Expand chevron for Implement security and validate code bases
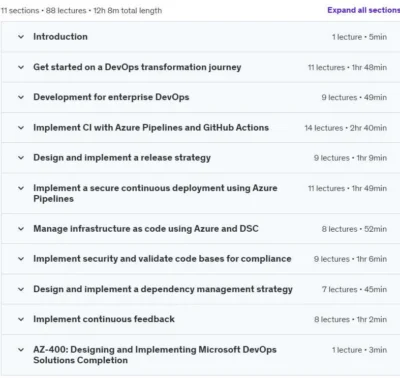 tap(21, 259)
